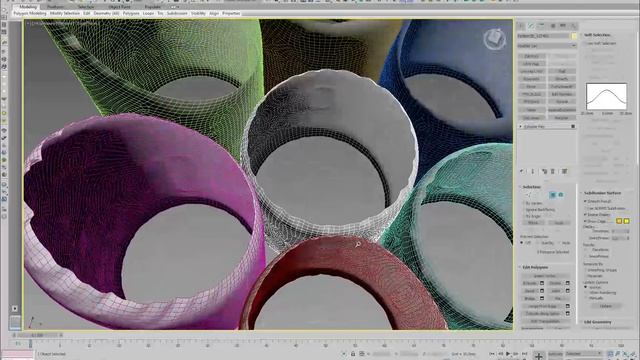Switch to the Freeform ribbon tab

tap(55, 7)
